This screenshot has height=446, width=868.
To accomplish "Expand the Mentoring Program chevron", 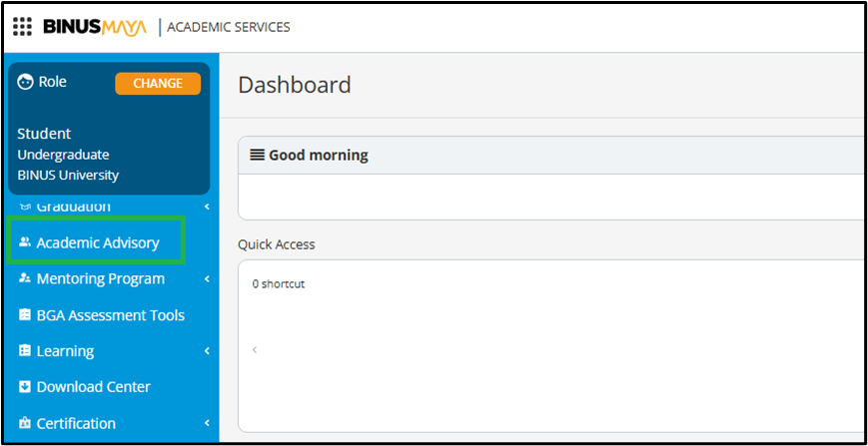I will 207,279.
